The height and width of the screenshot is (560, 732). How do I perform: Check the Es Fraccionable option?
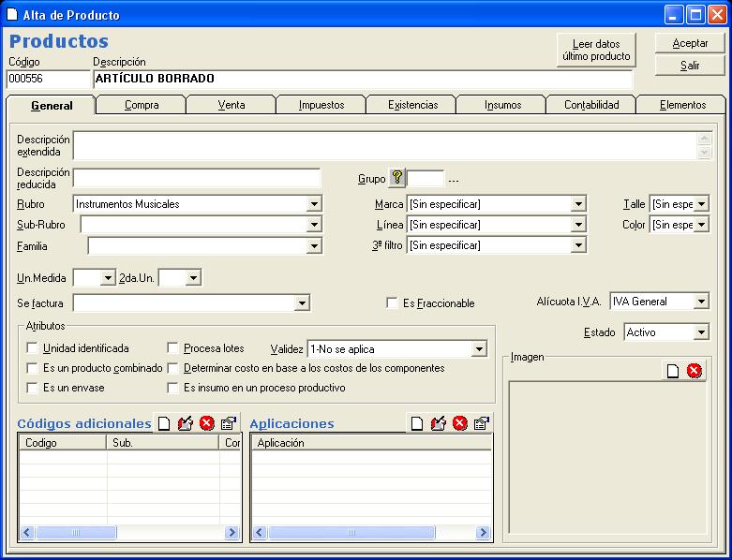(x=392, y=303)
